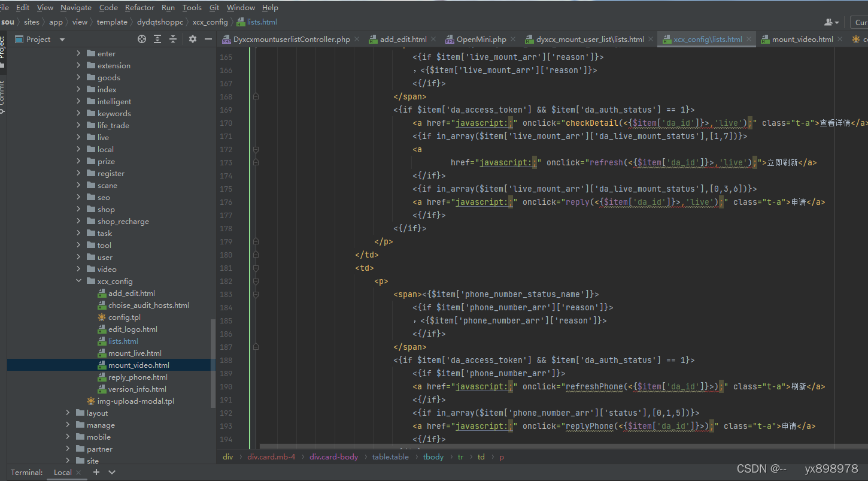This screenshot has width=868, height=481.
Task: Add a new terminal session
Action: coord(96,472)
